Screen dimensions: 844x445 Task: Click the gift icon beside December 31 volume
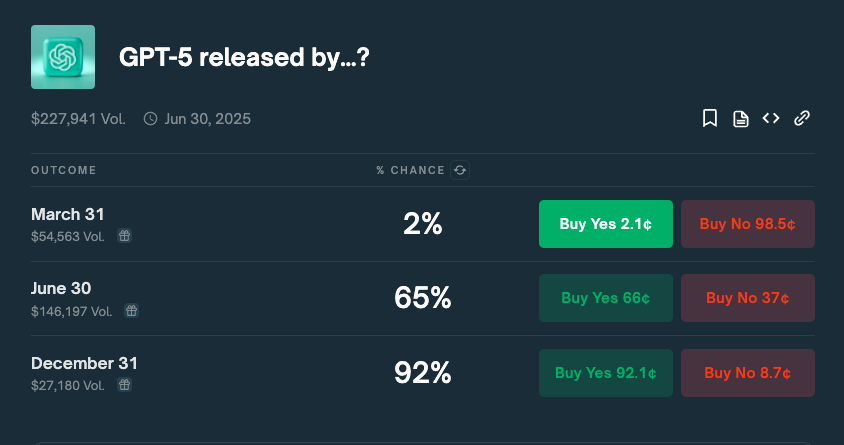click(x=124, y=385)
